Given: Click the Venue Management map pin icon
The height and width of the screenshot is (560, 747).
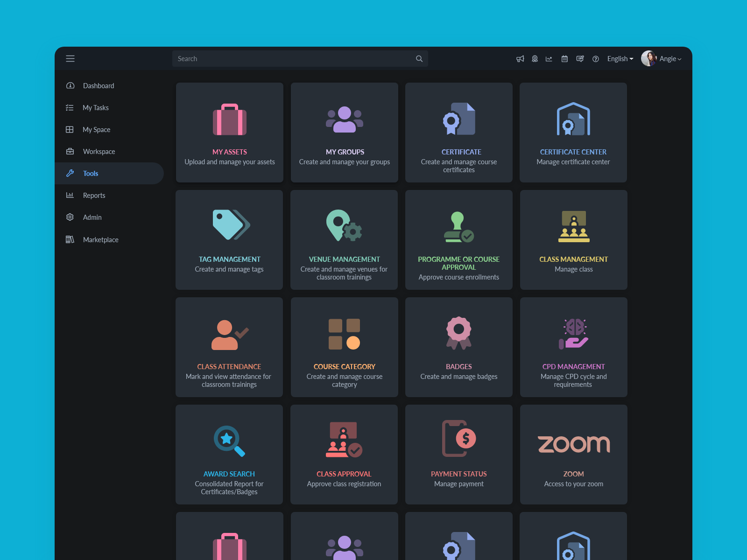Looking at the screenshot, I should click(x=344, y=225).
